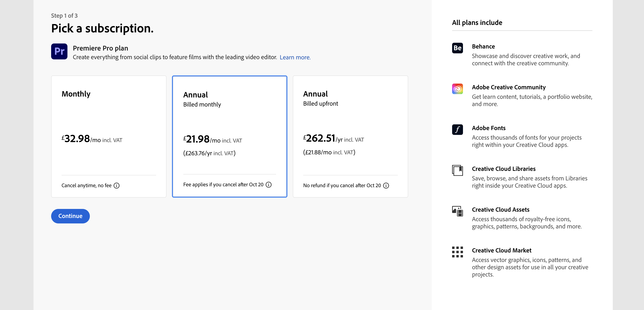Click 'Showcase and discover creative work' description
The height and width of the screenshot is (310, 644).
[x=526, y=60]
